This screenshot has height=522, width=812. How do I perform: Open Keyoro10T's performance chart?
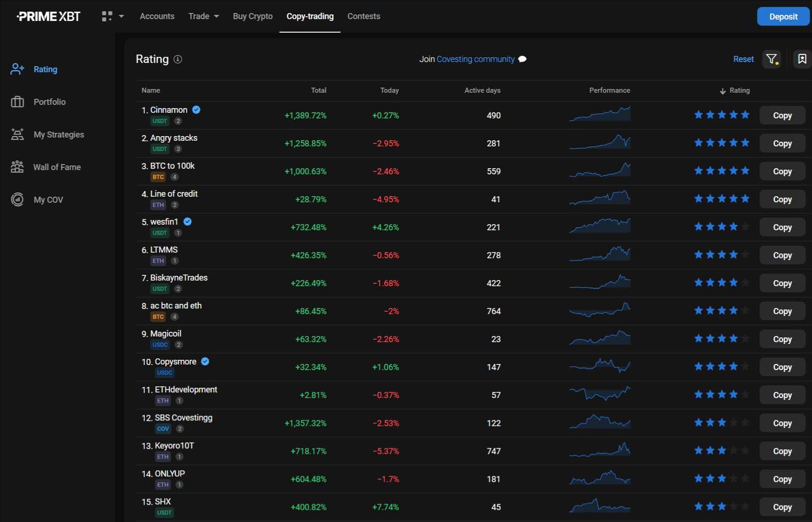[600, 450]
